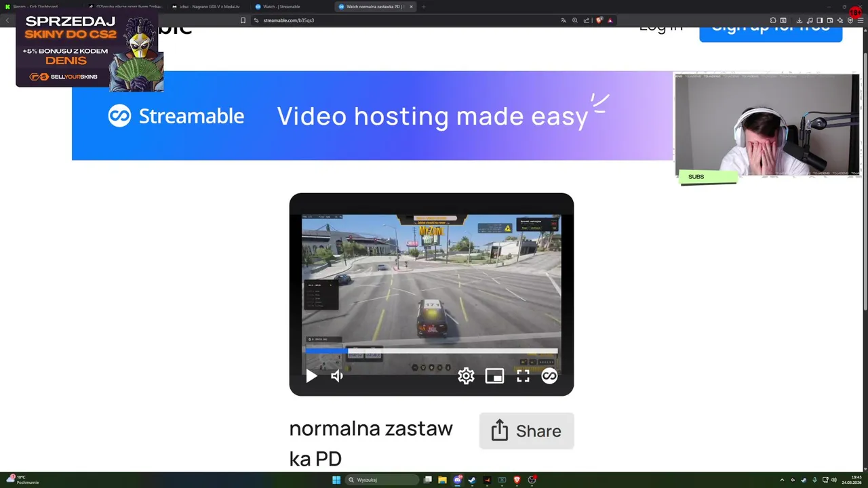Open the volume control in the system tray
This screenshot has height=488, width=868.
click(833, 480)
